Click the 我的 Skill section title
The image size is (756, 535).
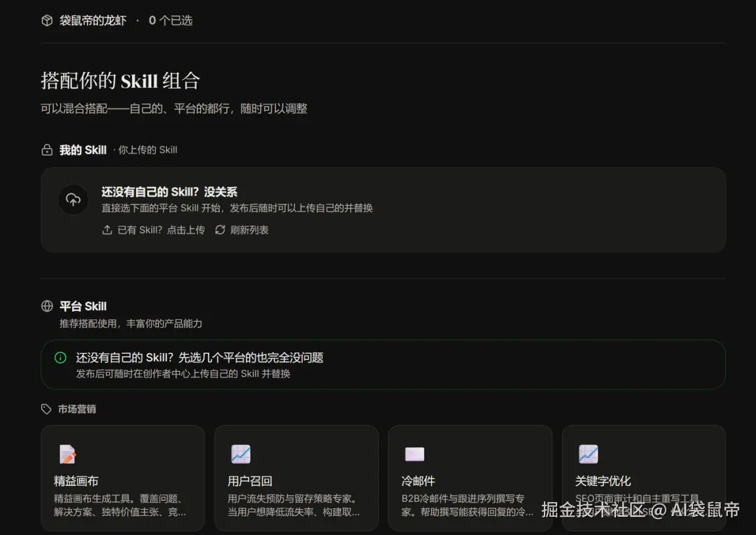coord(83,150)
